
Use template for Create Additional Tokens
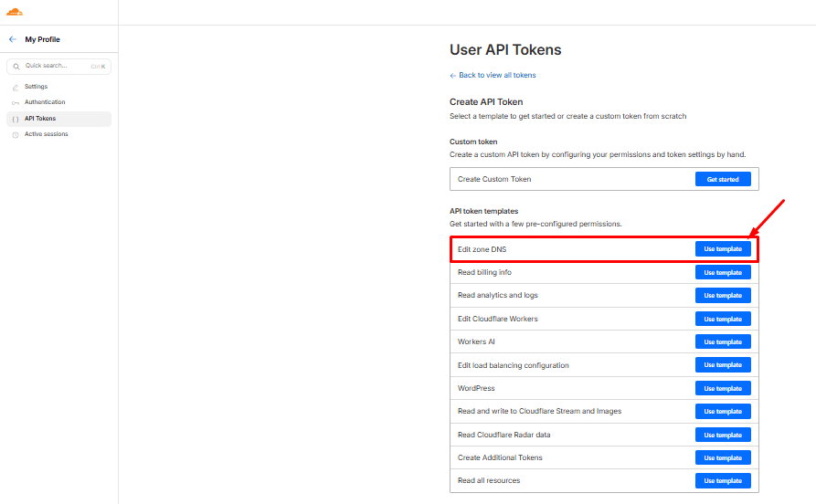(x=723, y=457)
